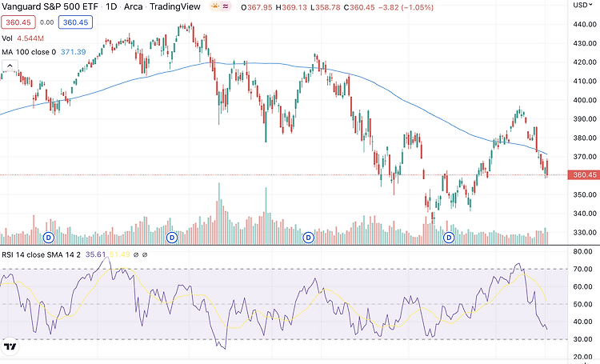
Task: Click the yellow RSI SMA value 51.49
Action: (x=120, y=254)
